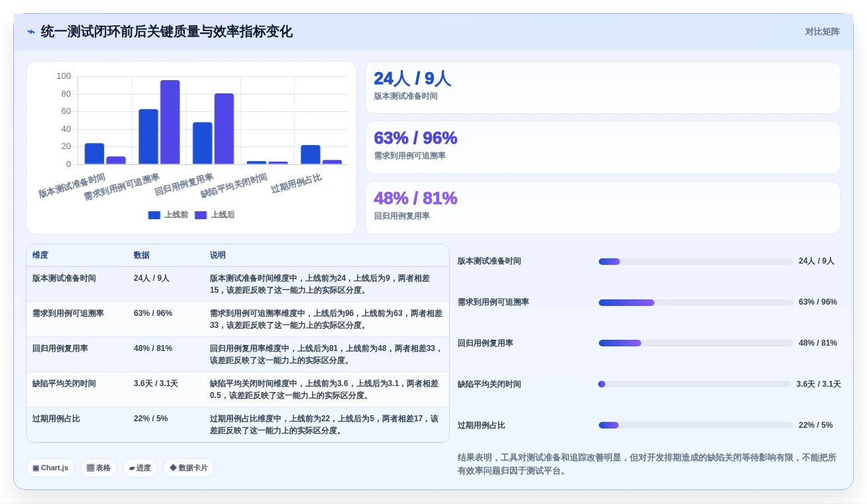Click the Chart.js tag chip
The image size is (867, 504).
click(x=50, y=468)
